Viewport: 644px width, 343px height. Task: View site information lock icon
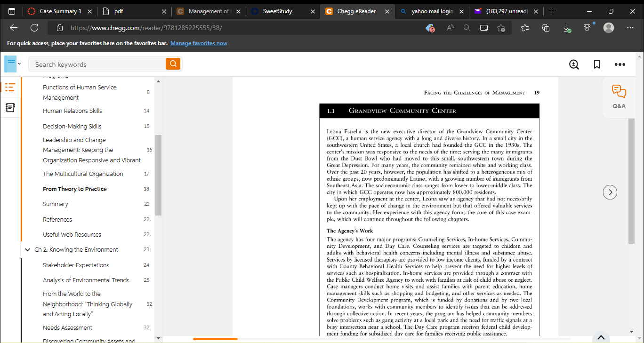[59, 28]
